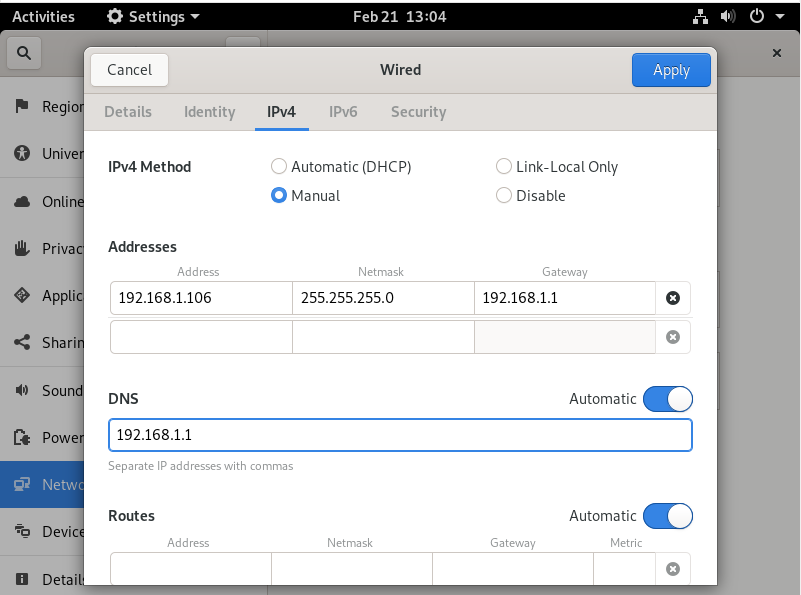Click the search icon in Settings
801x595 pixels.
pyautogui.click(x=23, y=53)
